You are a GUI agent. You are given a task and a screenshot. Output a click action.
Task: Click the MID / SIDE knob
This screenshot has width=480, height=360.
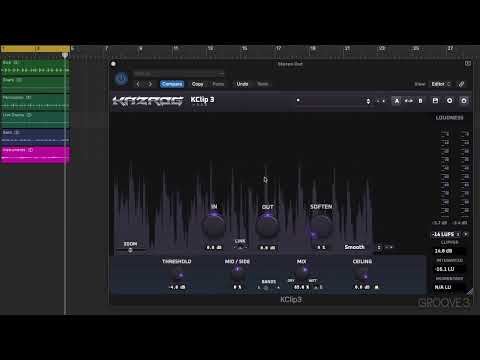point(237,274)
